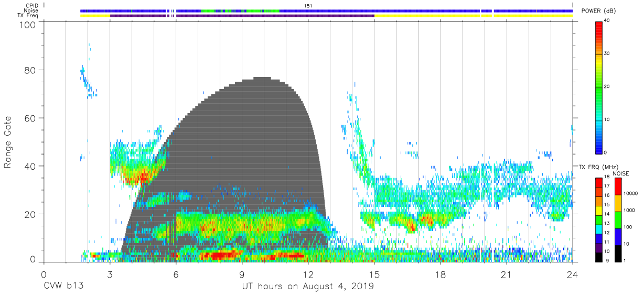The image size is (644, 297).
Task: Click y-axis tick label '40'
Action: tap(31, 166)
